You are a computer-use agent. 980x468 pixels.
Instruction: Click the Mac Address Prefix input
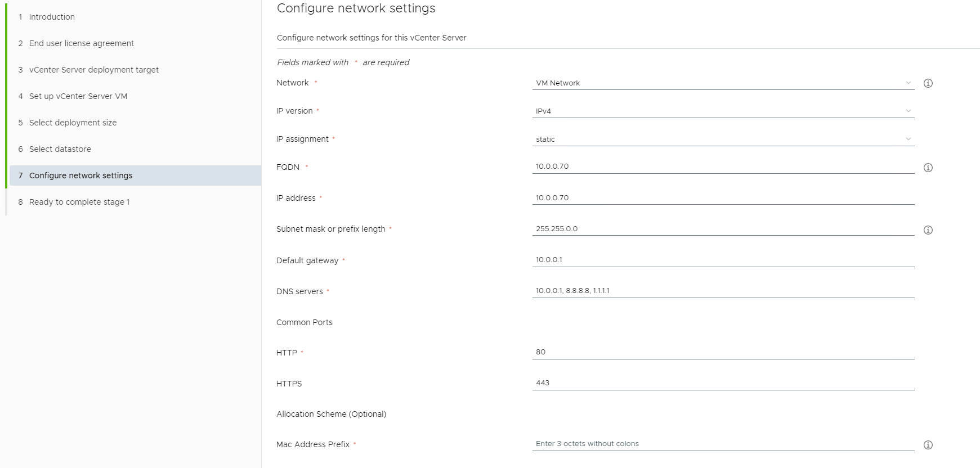tap(723, 444)
